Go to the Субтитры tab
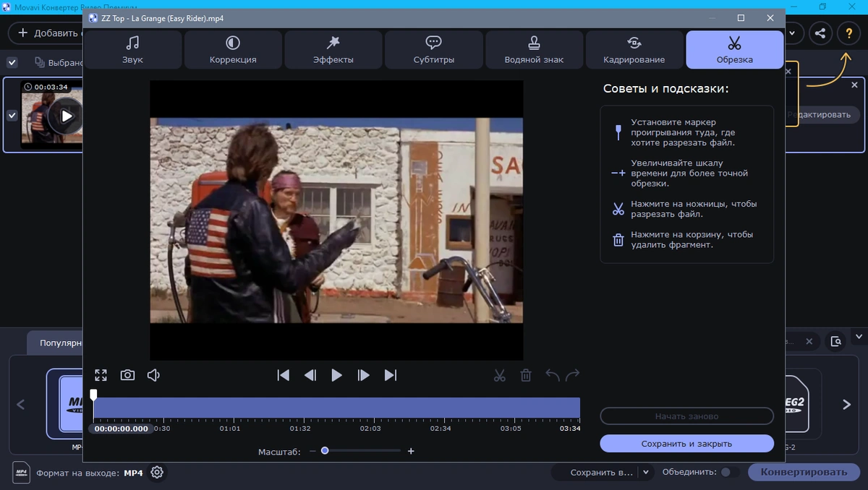 click(434, 49)
